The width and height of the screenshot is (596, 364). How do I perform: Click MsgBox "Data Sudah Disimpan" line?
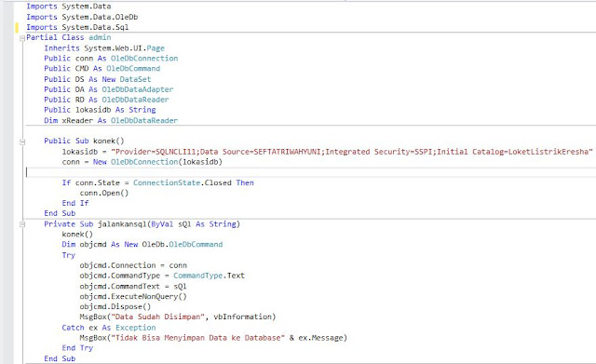coord(178,317)
